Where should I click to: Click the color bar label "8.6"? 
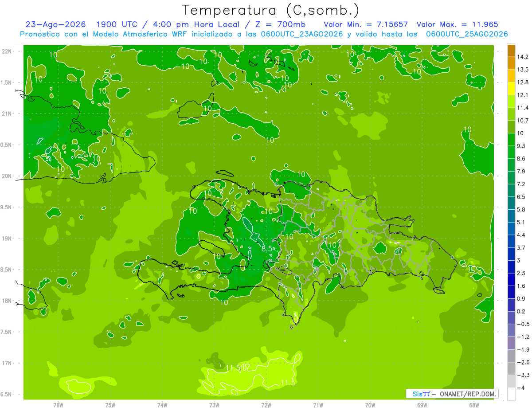(522, 158)
